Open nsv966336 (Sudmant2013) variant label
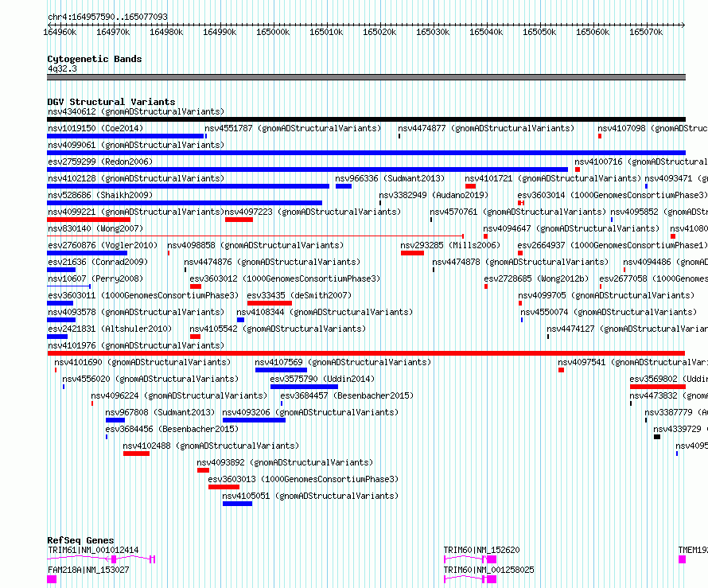708x588 pixels. tap(390, 178)
